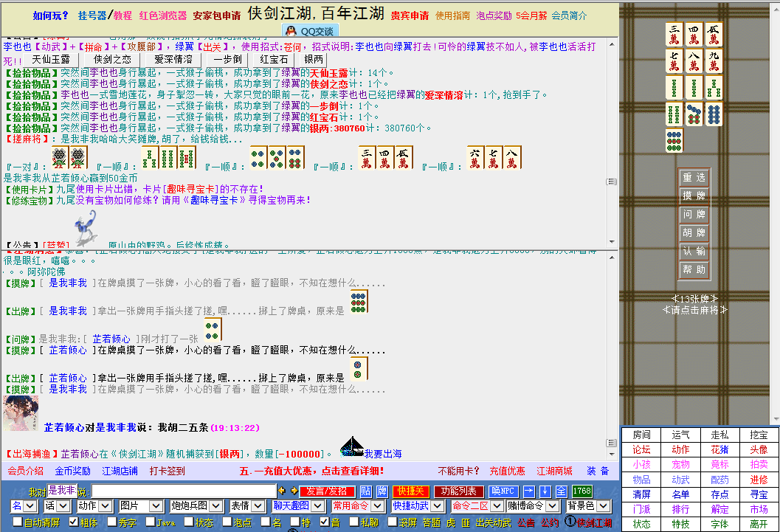Tick the Java checkbox
The image size is (780, 532).
click(x=151, y=522)
